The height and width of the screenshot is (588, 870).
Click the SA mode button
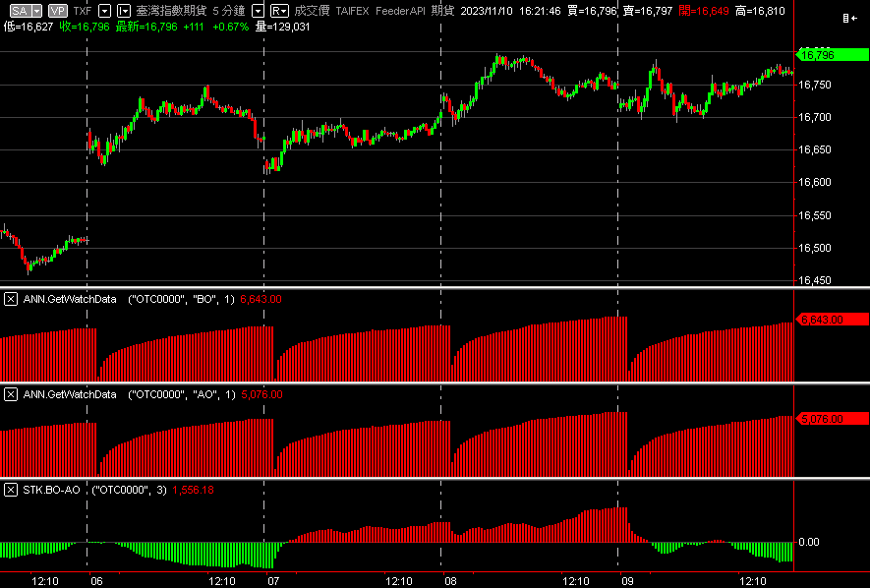[x=19, y=11]
